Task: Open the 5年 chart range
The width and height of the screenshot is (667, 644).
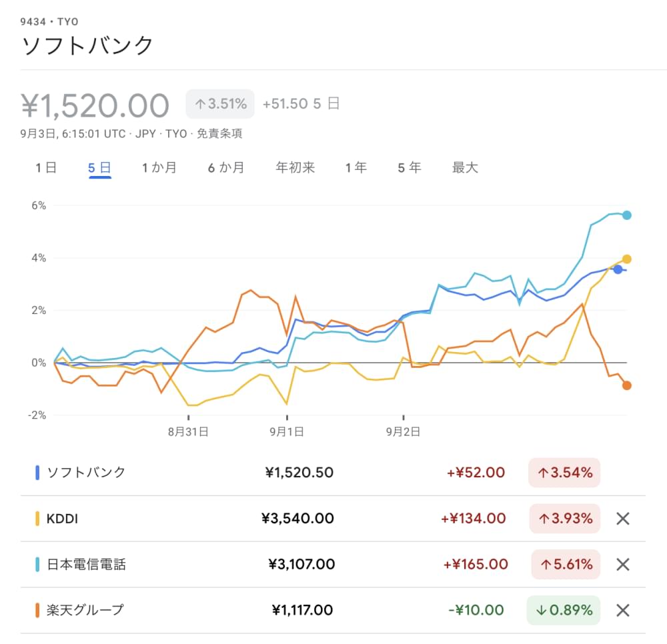Action: pos(410,168)
